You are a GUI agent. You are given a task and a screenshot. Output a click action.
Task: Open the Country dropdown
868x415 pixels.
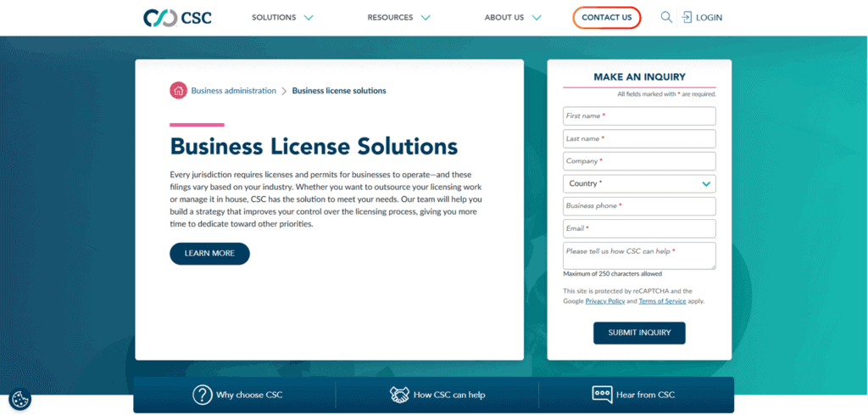tap(639, 183)
